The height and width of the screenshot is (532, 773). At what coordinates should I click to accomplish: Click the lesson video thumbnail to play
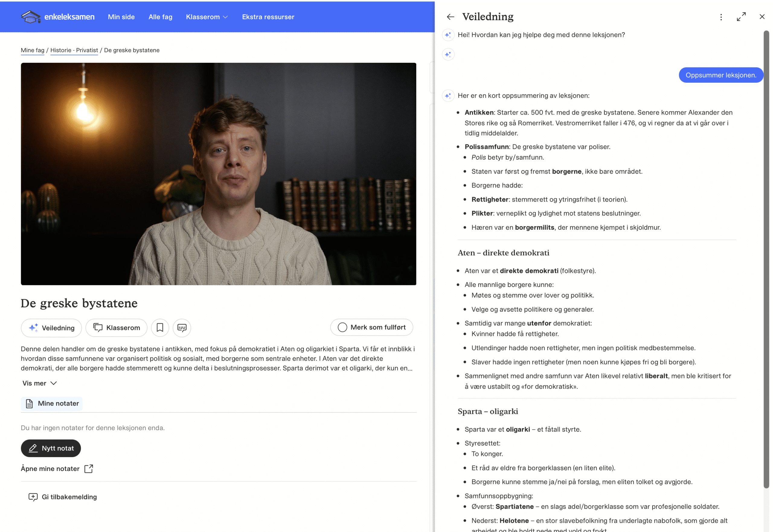coord(218,174)
